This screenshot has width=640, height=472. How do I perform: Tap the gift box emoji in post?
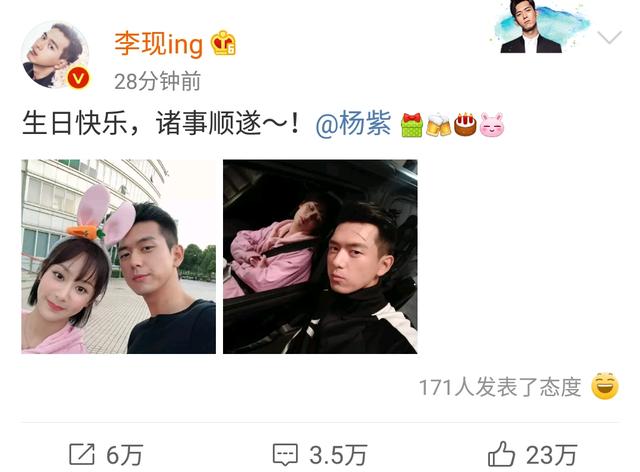pyautogui.click(x=411, y=125)
